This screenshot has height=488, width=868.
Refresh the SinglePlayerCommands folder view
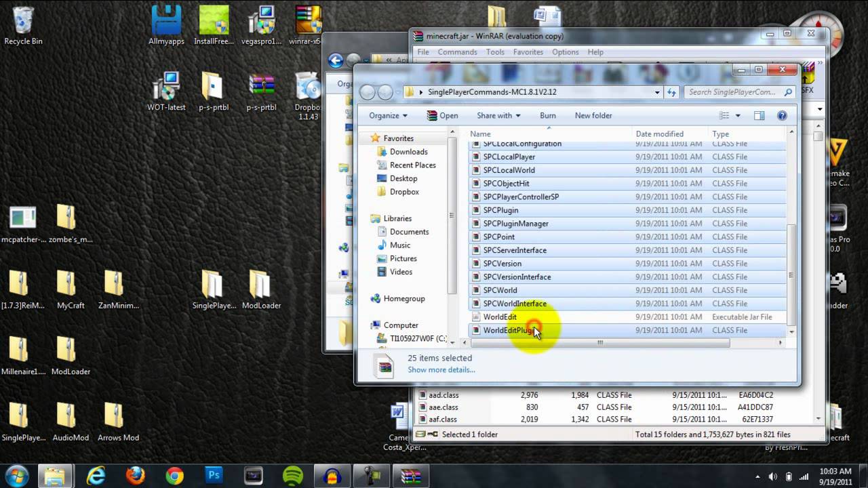tap(671, 92)
